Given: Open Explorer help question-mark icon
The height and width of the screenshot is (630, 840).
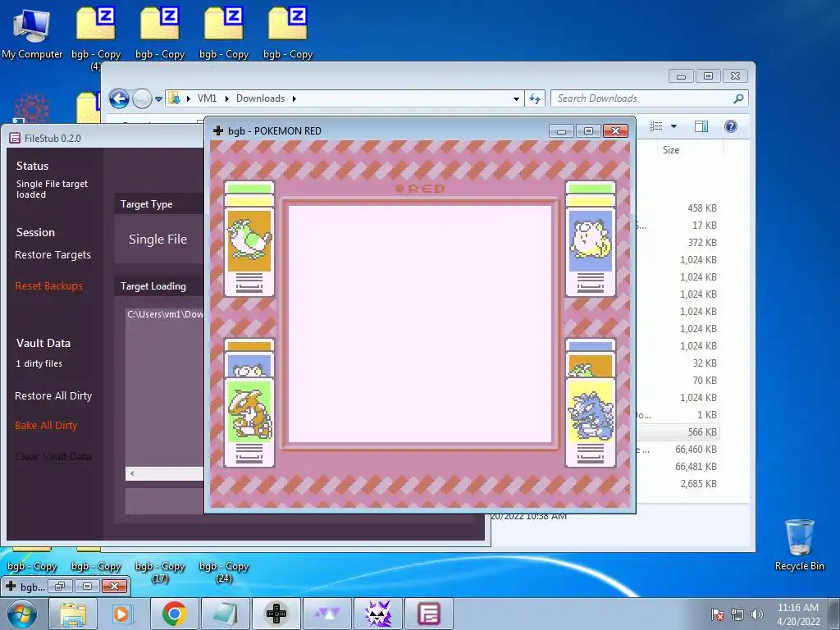Looking at the screenshot, I should pos(731,126).
